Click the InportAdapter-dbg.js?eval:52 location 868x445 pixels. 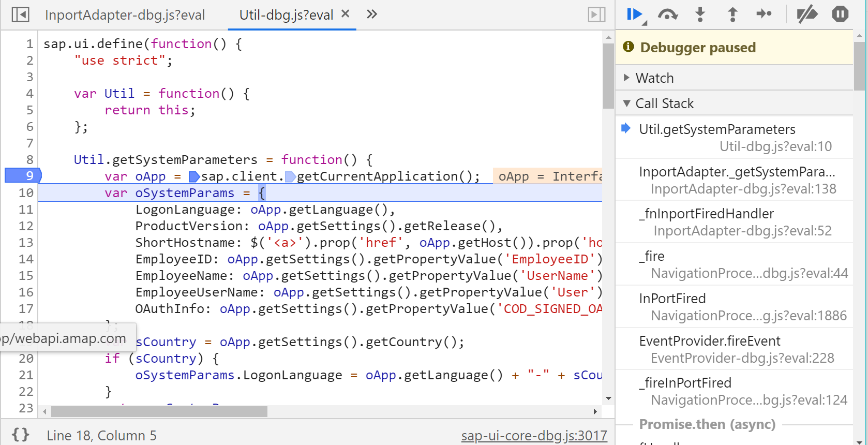point(742,231)
